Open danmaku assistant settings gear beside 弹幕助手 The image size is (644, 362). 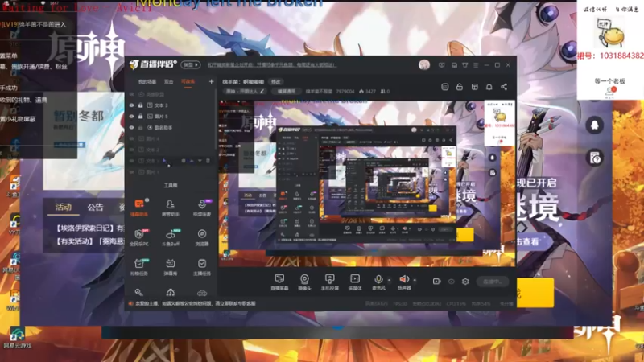147,200
